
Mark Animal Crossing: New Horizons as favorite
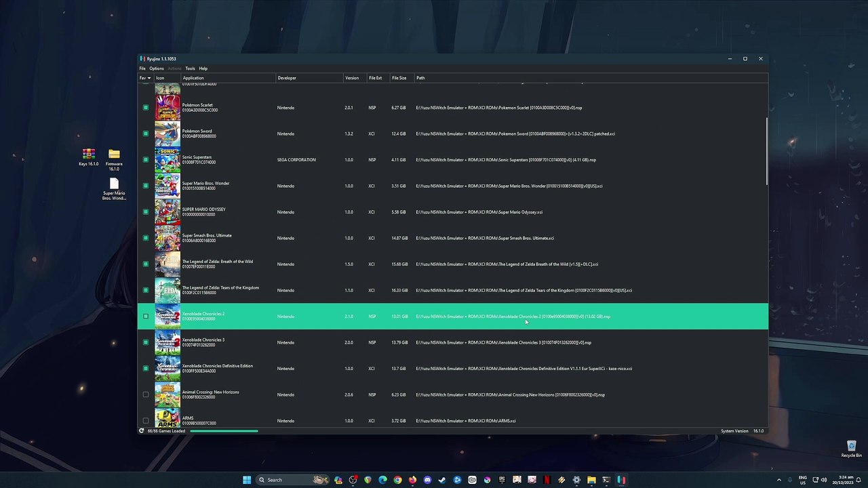(x=146, y=394)
